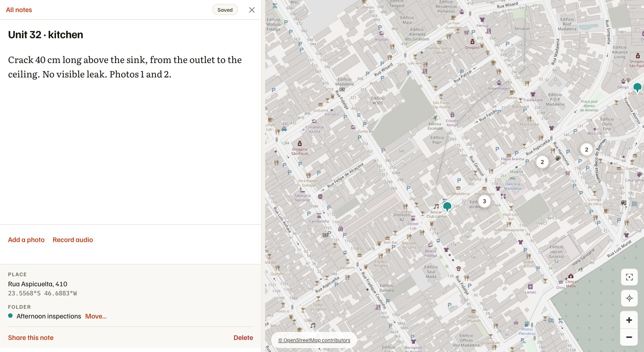
Task: Select coordinates 23.5568°S 46.6883°W
Action: coord(43,293)
